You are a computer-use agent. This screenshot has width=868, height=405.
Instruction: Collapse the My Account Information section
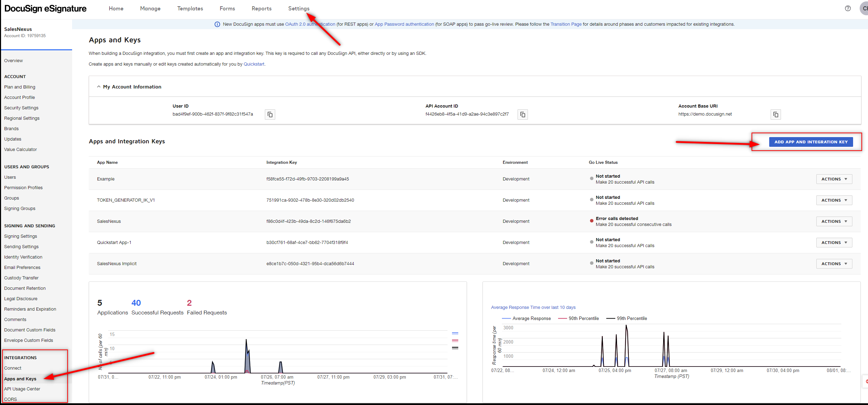click(x=99, y=87)
